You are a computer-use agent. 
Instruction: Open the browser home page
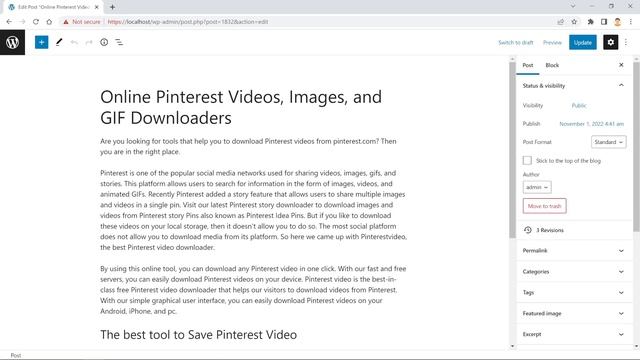click(49, 22)
